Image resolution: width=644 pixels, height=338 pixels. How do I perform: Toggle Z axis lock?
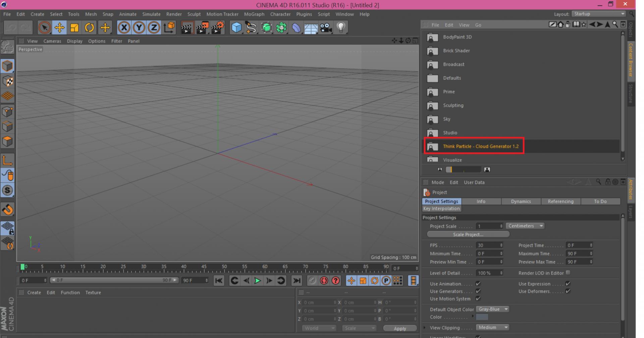(154, 28)
